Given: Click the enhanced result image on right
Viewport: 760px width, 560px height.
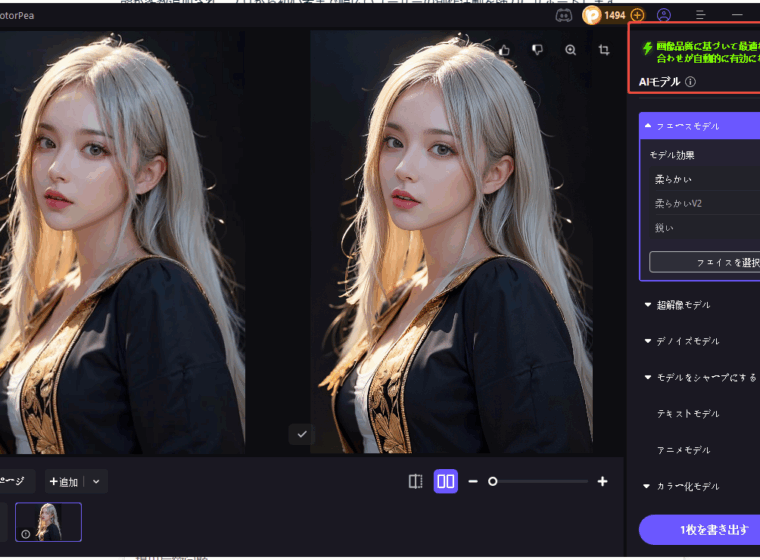Looking at the screenshot, I should click(x=451, y=242).
